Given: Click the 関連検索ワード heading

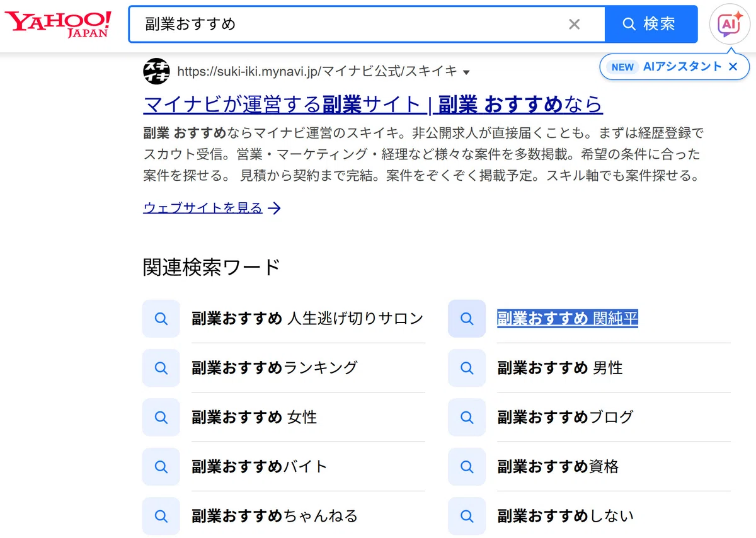Looking at the screenshot, I should [x=212, y=267].
